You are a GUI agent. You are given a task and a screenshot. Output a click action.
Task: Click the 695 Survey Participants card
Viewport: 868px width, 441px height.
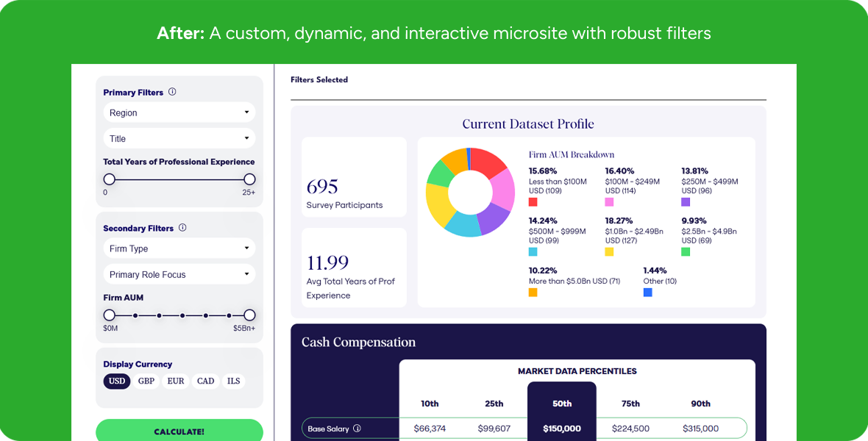[x=355, y=177]
